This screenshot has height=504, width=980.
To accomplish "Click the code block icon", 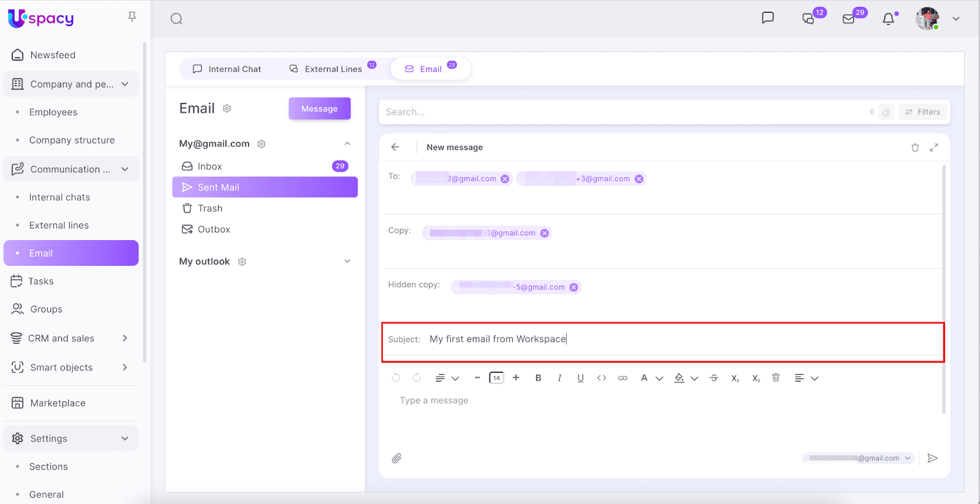I will click(601, 378).
